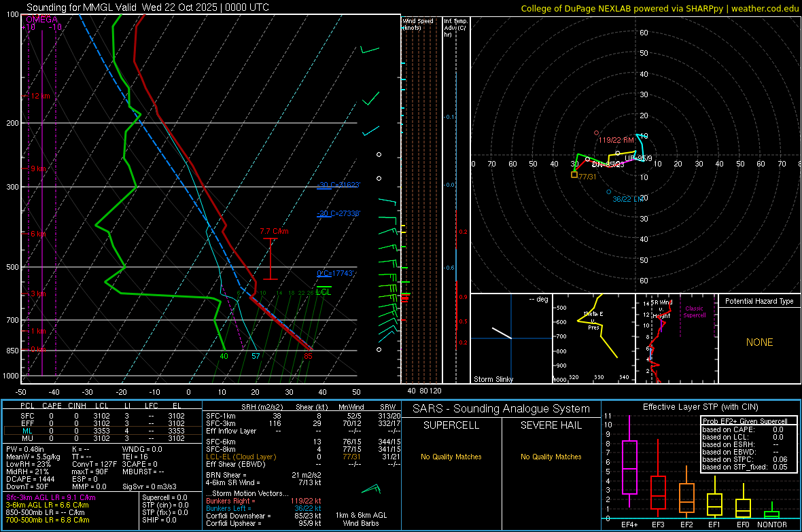Click 3-6km AGL LR = 6.6 C/km
This screenshot has height=532, width=802.
click(x=47, y=505)
